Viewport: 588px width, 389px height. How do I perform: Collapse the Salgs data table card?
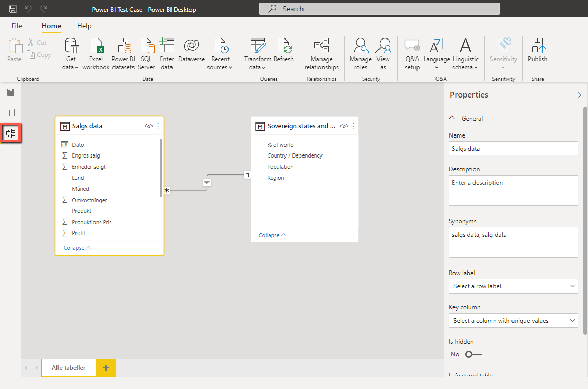(x=78, y=248)
